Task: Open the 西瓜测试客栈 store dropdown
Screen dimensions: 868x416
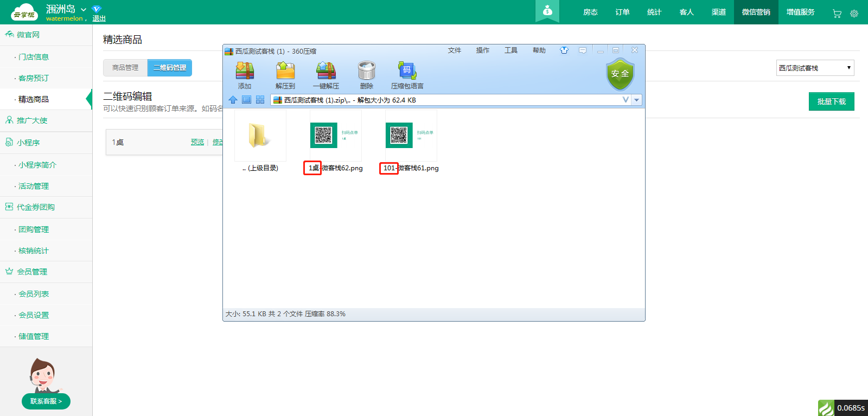Action: (x=815, y=68)
